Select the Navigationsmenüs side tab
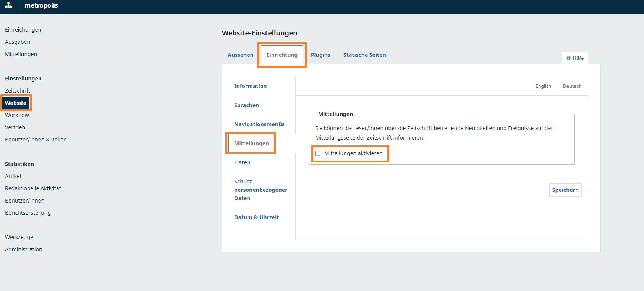Viewport: 644px width, 291px height. coord(259,124)
